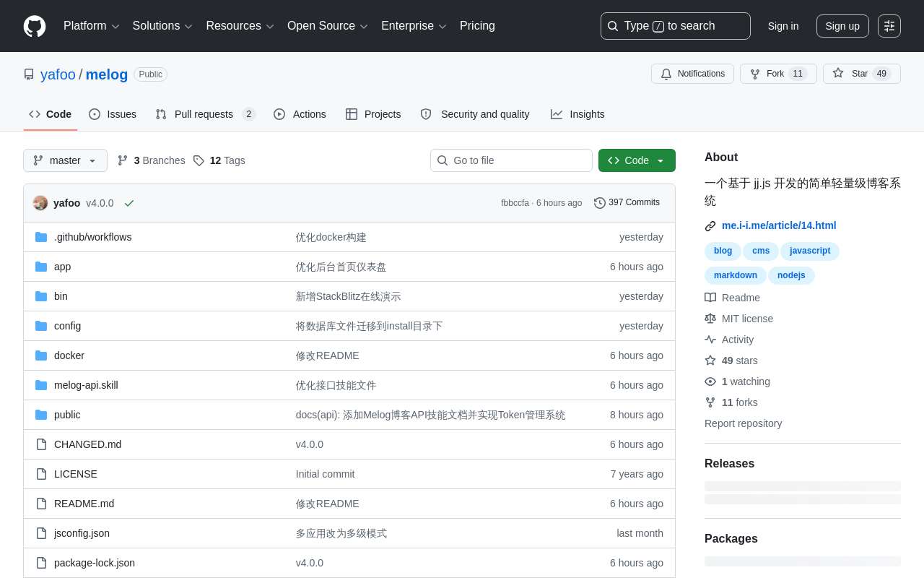Click yafoo's avatar in commit bar

[x=40, y=203]
